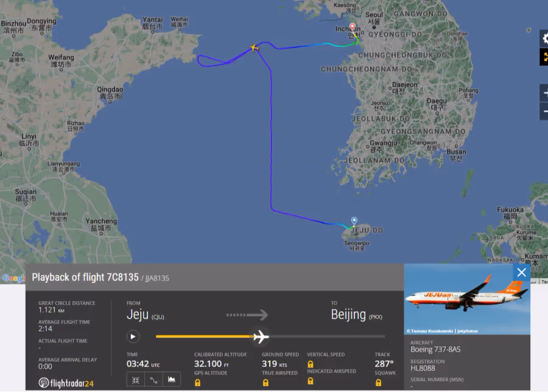
Task: Open the Jeju Air aircraft photo
Action: (467, 299)
